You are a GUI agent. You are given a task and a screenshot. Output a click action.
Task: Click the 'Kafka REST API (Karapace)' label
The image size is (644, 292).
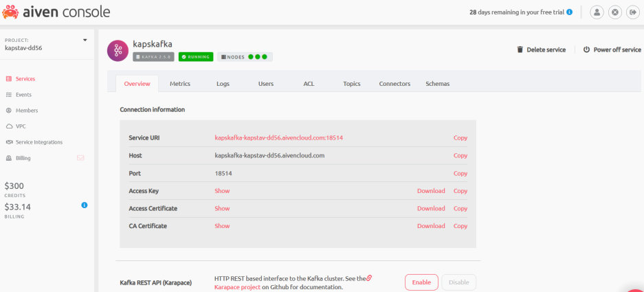click(x=155, y=283)
